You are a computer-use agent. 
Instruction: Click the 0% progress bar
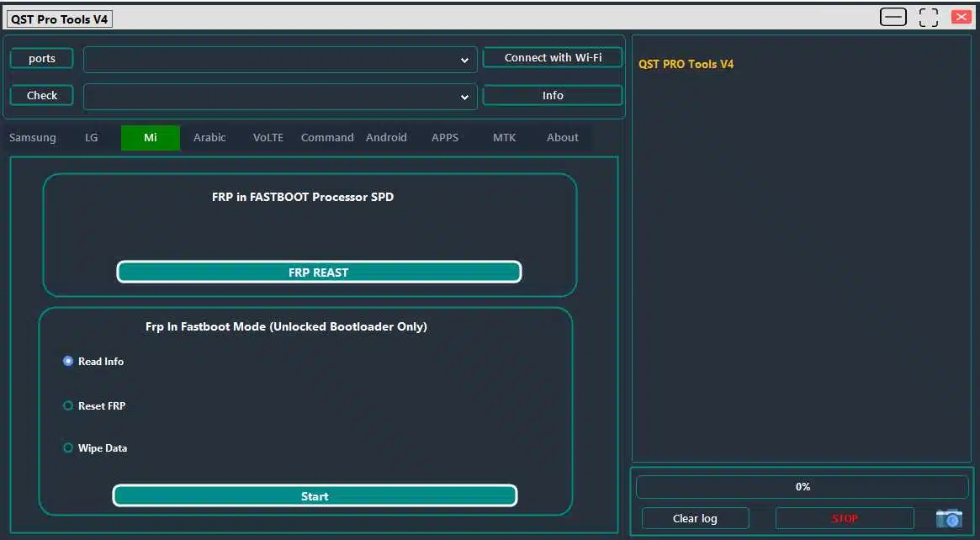click(803, 486)
